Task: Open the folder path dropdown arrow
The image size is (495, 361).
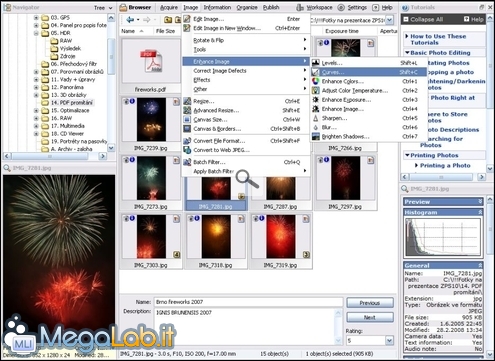Action: tap(390, 20)
